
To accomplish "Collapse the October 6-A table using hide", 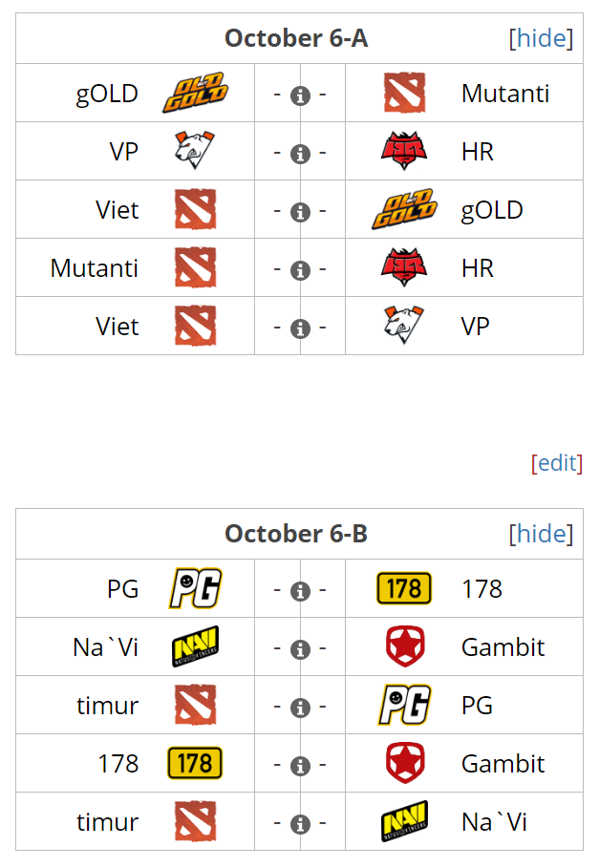I will pyautogui.click(x=542, y=38).
